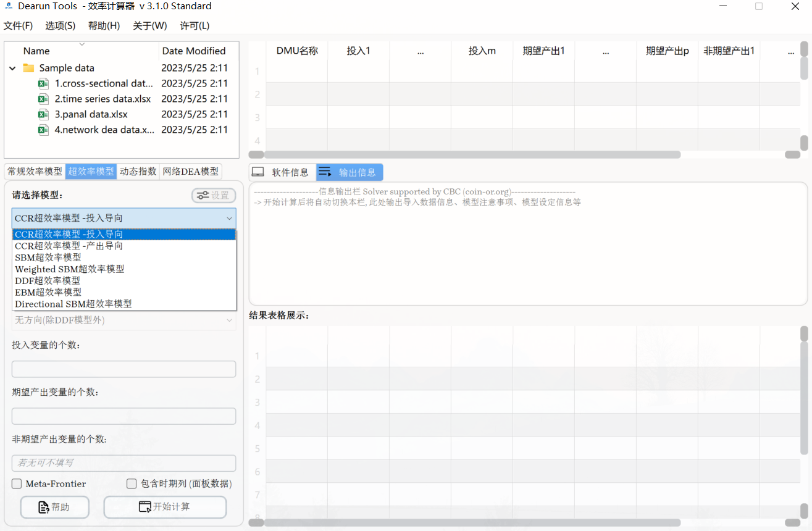Check 包含时期列 (面板数据) option
The height and width of the screenshot is (531, 812).
[x=132, y=484]
